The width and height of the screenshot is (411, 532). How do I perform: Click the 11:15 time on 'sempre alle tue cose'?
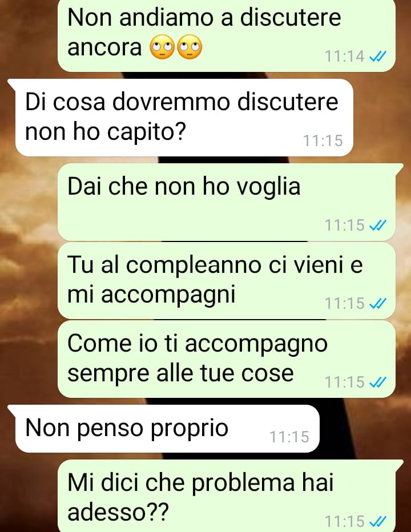pos(345,382)
